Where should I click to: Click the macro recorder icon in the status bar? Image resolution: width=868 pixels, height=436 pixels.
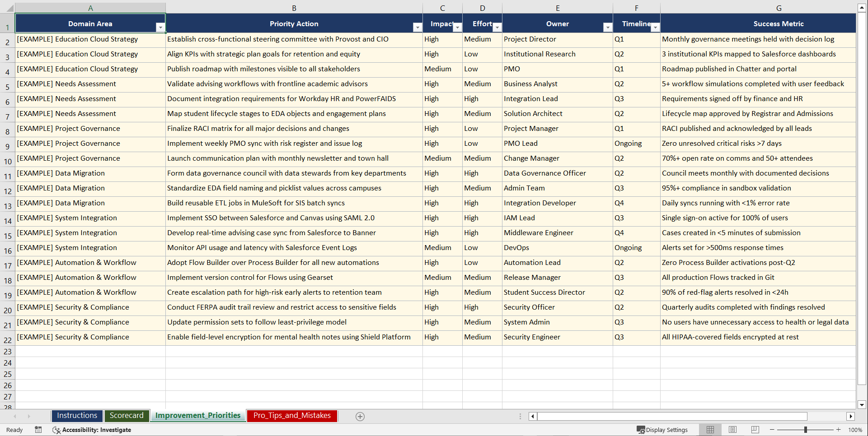pyautogui.click(x=38, y=430)
